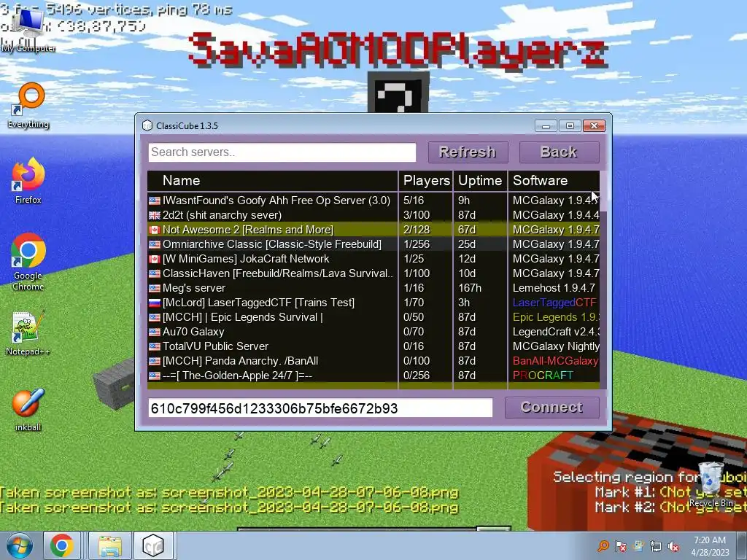Click Connect to join the server
The height and width of the screenshot is (560, 747).
coord(552,408)
